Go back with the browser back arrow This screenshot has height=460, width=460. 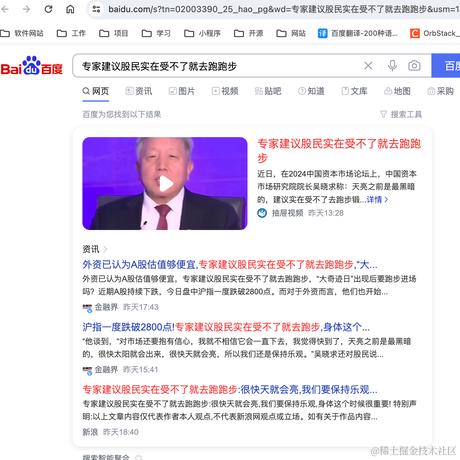[x=4, y=9]
